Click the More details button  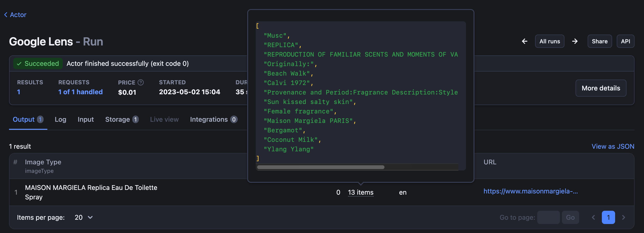pos(600,88)
